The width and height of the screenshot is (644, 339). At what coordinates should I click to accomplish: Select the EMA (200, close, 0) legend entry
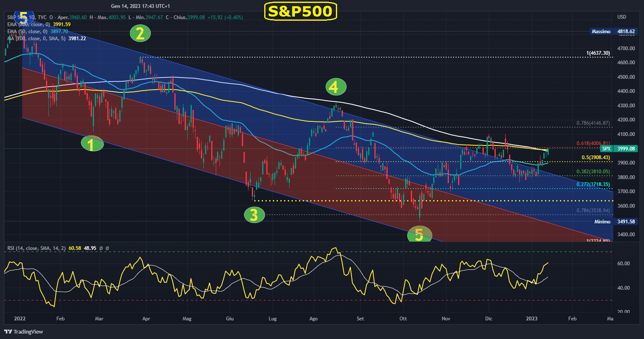(29, 24)
